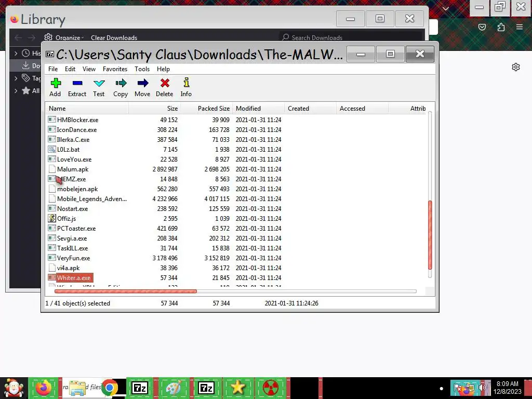Image resolution: width=532 pixels, height=399 pixels.
Task: Open the View menu
Action: tap(89, 69)
